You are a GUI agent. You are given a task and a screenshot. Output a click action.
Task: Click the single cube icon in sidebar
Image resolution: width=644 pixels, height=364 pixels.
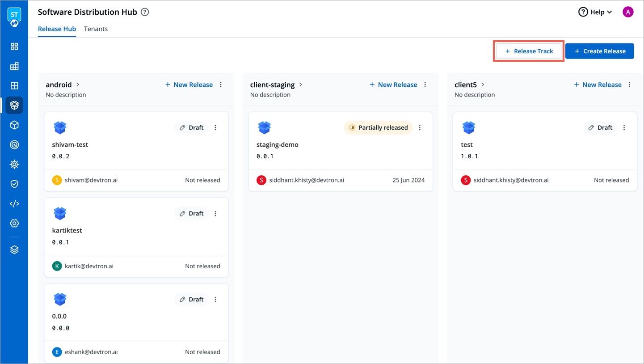[x=14, y=125]
